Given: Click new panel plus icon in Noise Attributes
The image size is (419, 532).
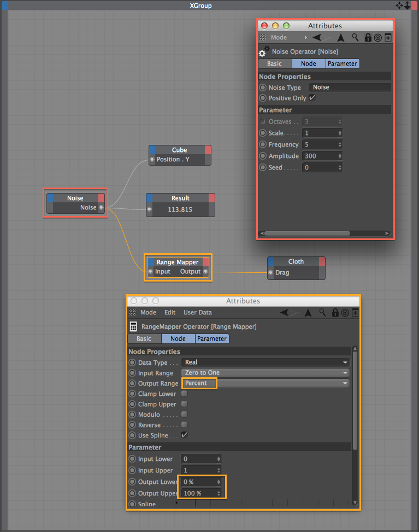Looking at the screenshot, I should [388, 38].
